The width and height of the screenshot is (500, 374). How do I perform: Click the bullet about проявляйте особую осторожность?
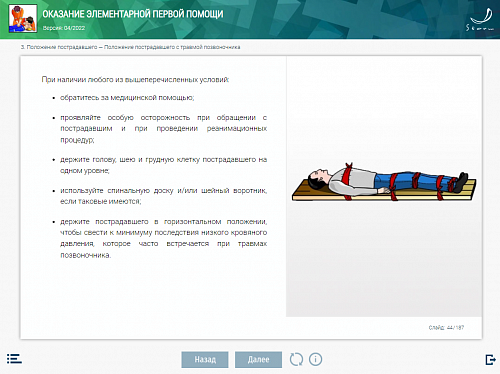(163, 129)
